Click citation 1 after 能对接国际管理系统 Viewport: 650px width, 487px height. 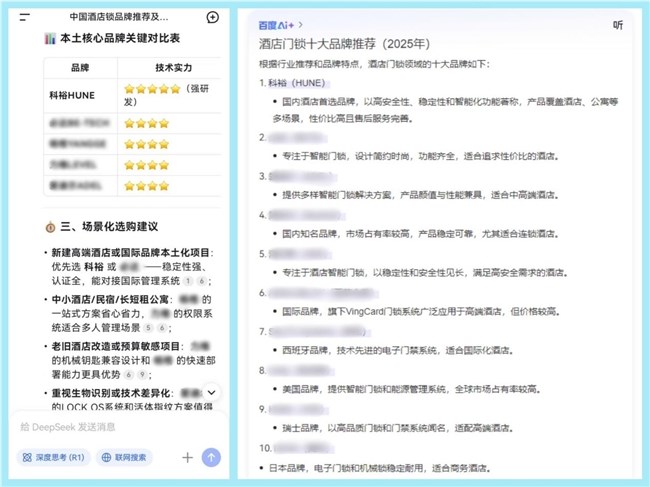pos(188,281)
